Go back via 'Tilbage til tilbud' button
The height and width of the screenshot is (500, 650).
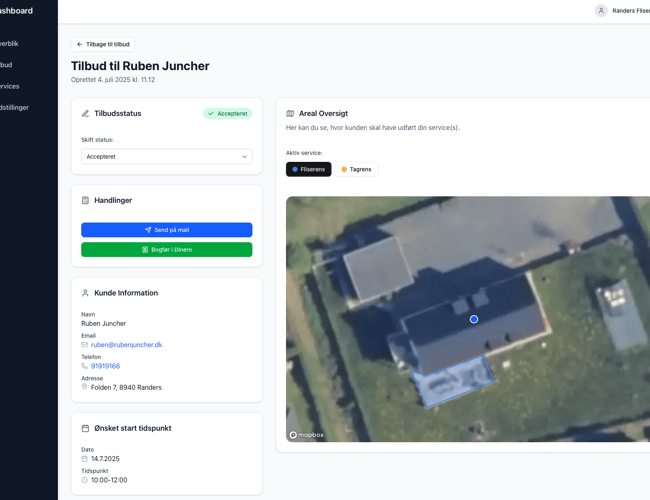pos(103,44)
